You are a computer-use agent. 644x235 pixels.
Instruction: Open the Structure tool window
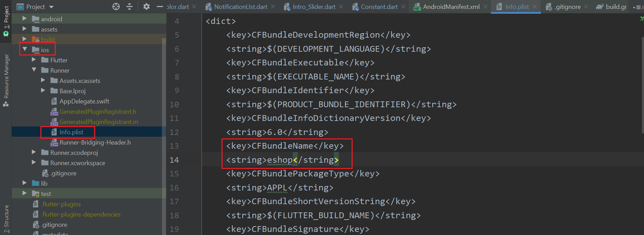(6, 219)
